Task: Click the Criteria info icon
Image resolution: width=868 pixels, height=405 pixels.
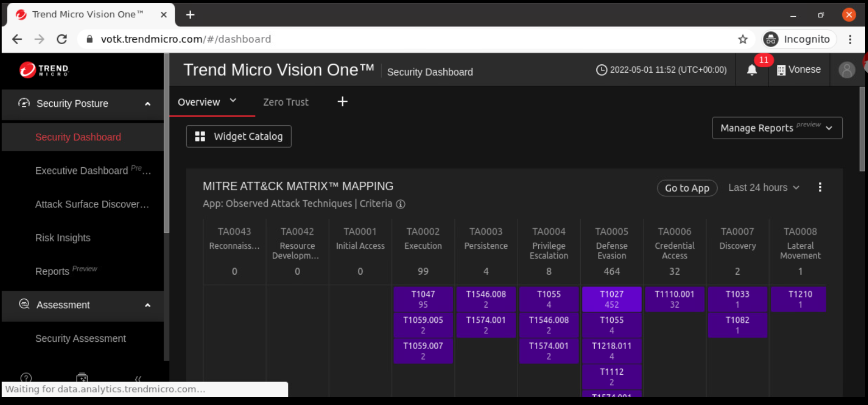Action: tap(400, 204)
